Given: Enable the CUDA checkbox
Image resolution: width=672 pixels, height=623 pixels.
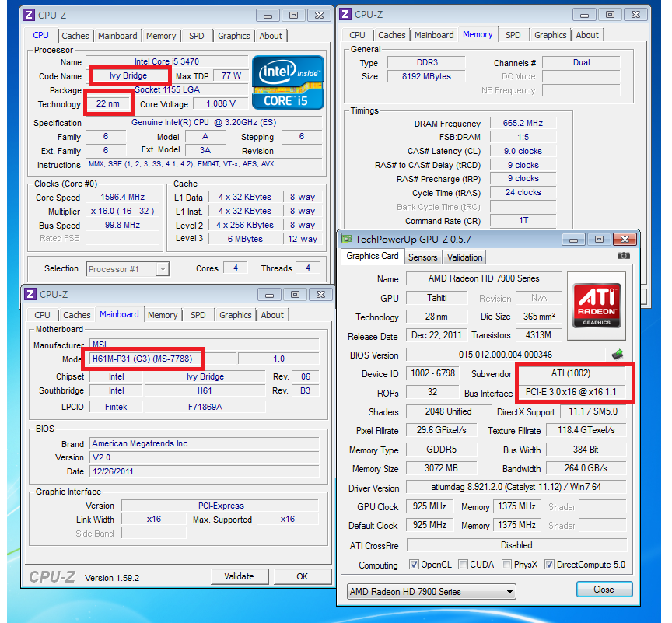Looking at the screenshot, I should pos(464,565).
